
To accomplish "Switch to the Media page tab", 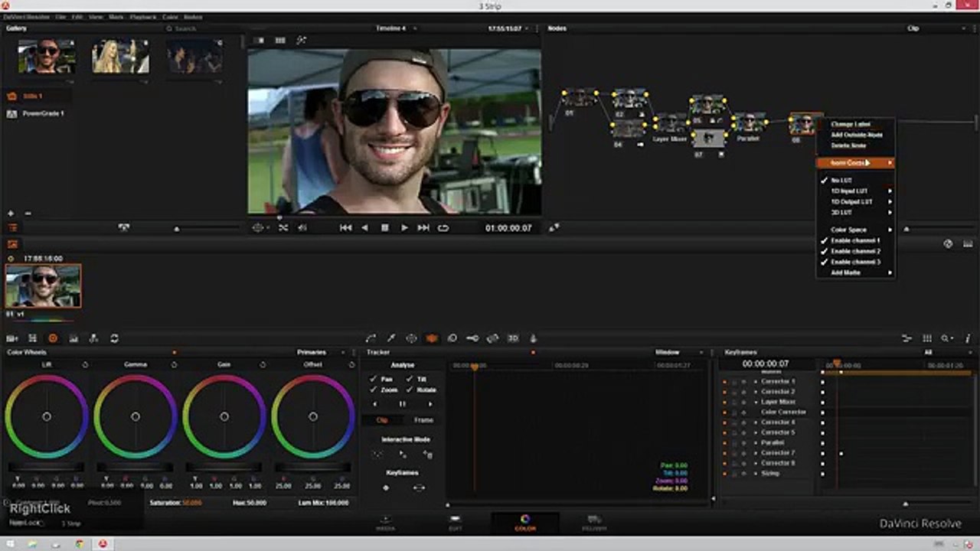I will click(x=385, y=523).
